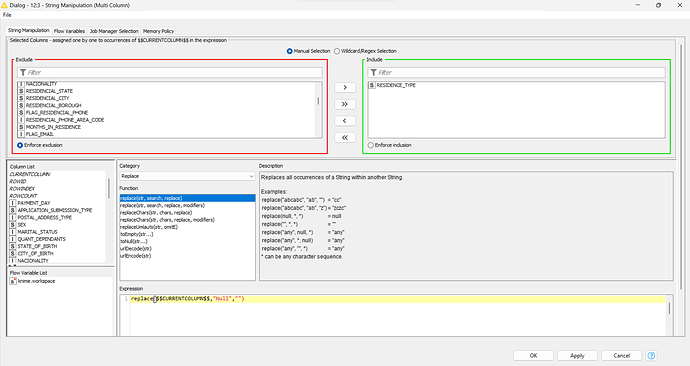Select the Manual Selection radio button
This screenshot has height=366, width=690.
[290, 51]
